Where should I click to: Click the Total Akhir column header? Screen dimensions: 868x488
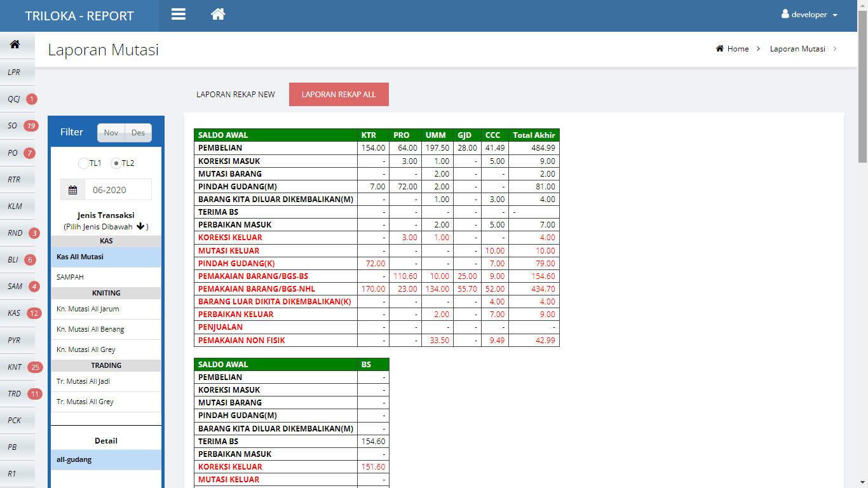(534, 135)
